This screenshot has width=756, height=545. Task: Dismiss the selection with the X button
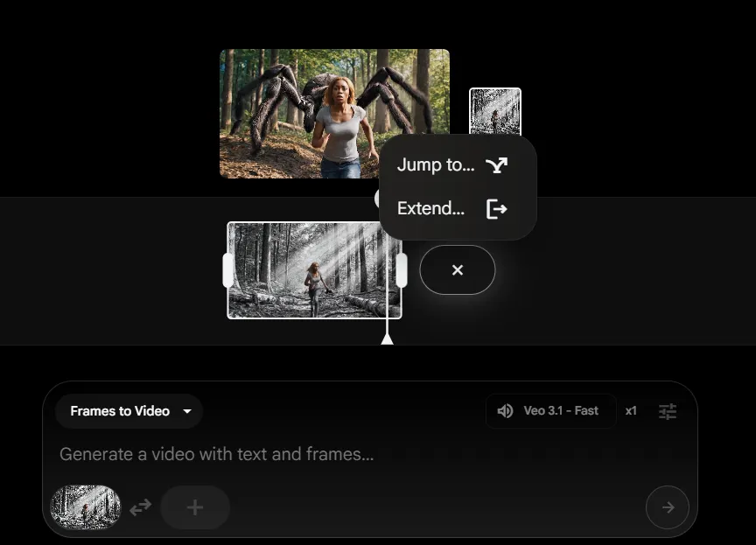coord(457,269)
